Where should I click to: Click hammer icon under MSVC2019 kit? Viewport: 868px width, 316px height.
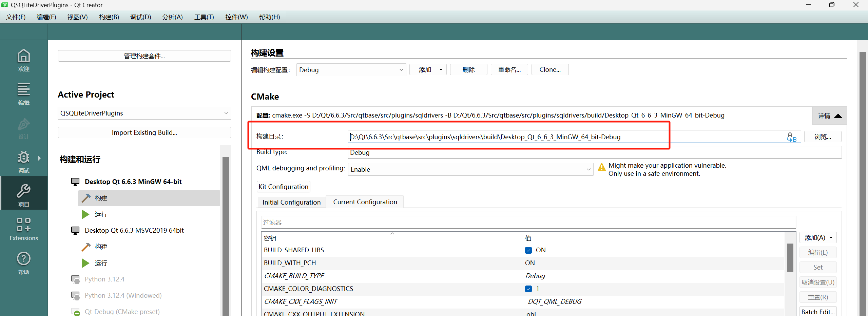(x=86, y=247)
